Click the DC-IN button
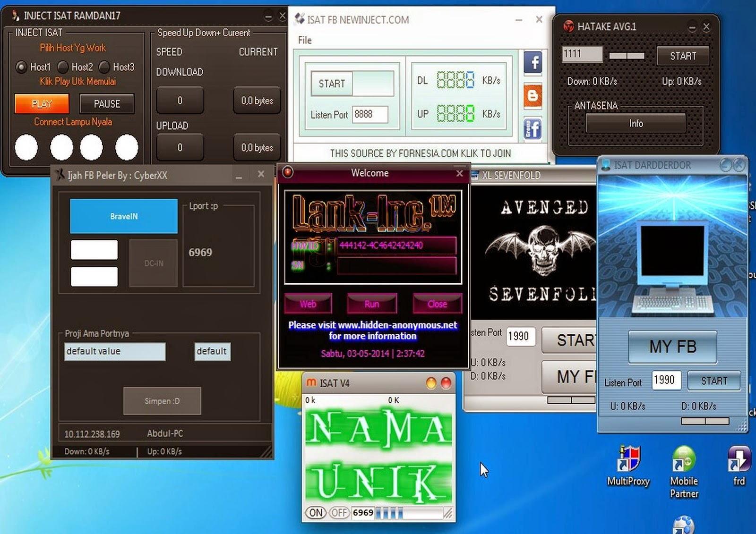Screen dimensions: 756x534 click(x=154, y=263)
